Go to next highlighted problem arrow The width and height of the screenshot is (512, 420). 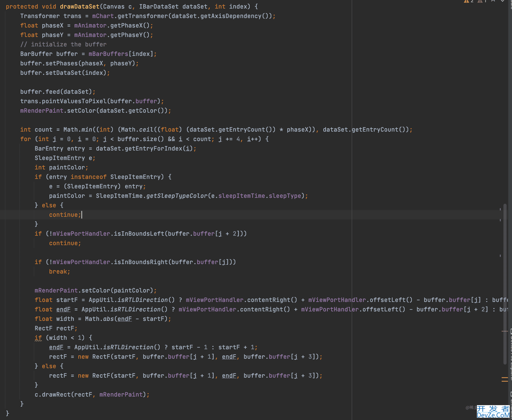(503, 1)
